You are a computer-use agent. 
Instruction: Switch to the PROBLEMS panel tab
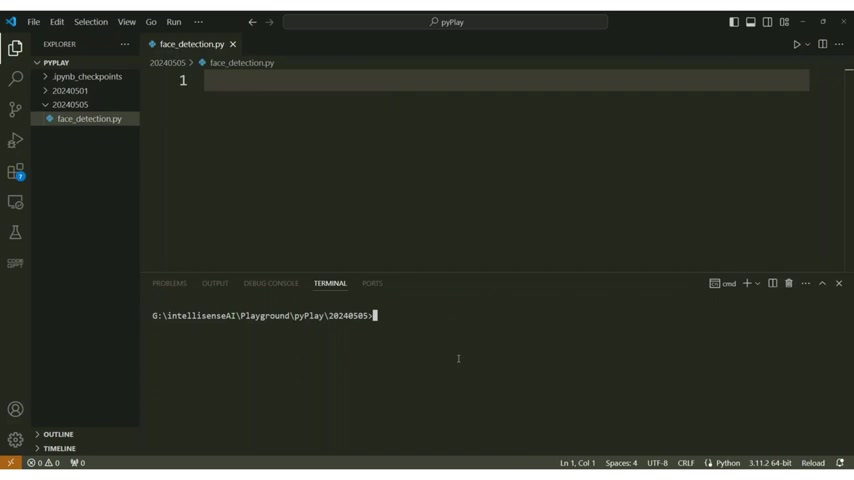[x=169, y=283]
